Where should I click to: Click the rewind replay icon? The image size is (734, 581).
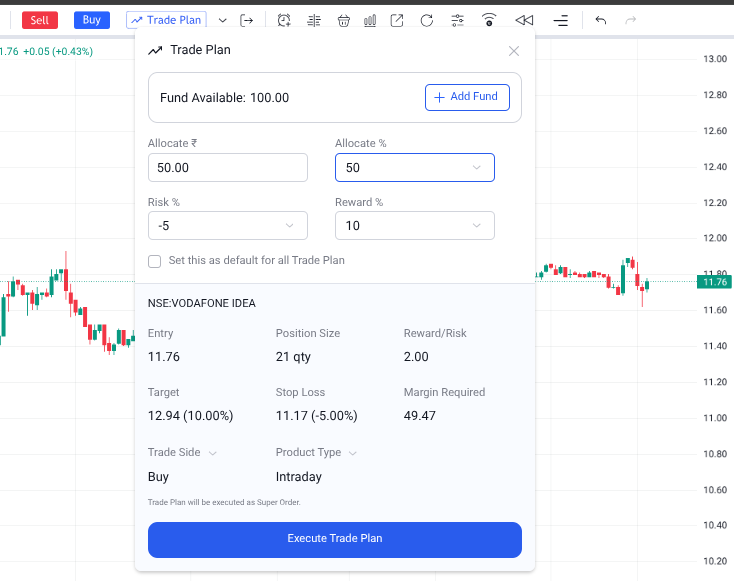pos(524,20)
